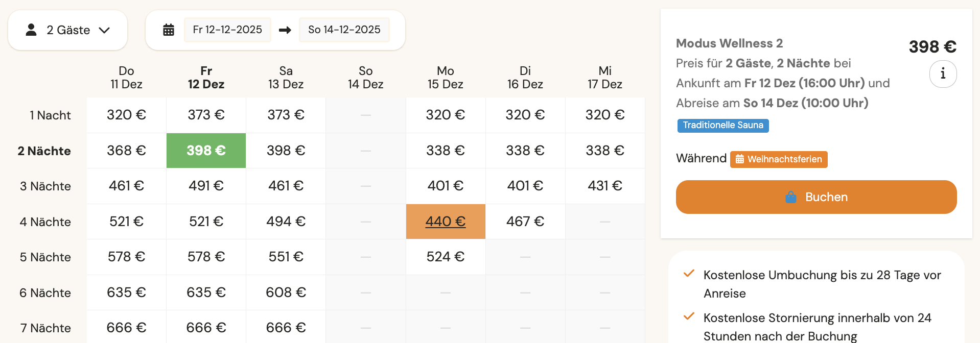Select the 2 Nächte row label
980x343 pixels.
pos(44,151)
